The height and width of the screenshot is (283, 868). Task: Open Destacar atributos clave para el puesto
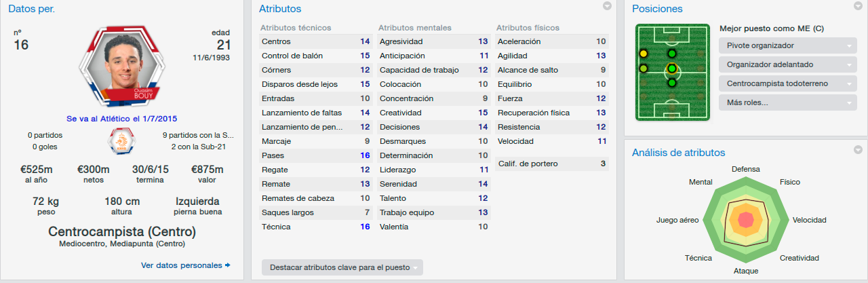[342, 267]
